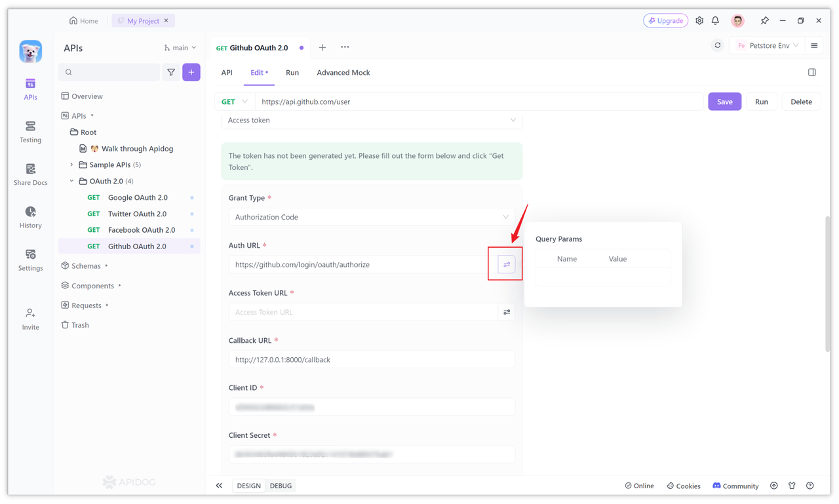Open the tab more options ellipsis

(x=345, y=47)
